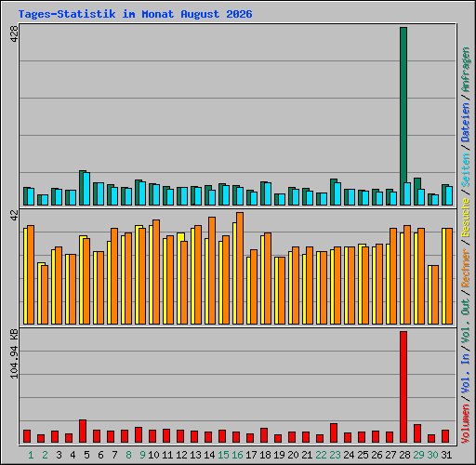Click the orange Rechner bar for day 19

(282, 290)
